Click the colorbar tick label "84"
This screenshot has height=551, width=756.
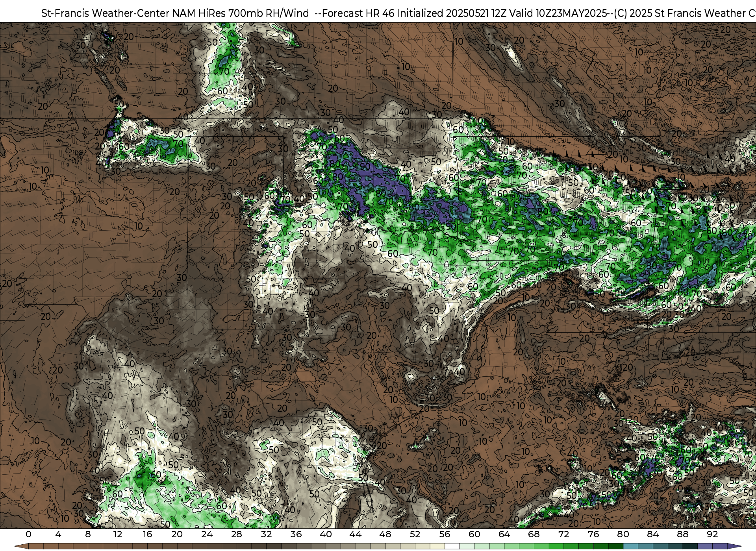[653, 534]
